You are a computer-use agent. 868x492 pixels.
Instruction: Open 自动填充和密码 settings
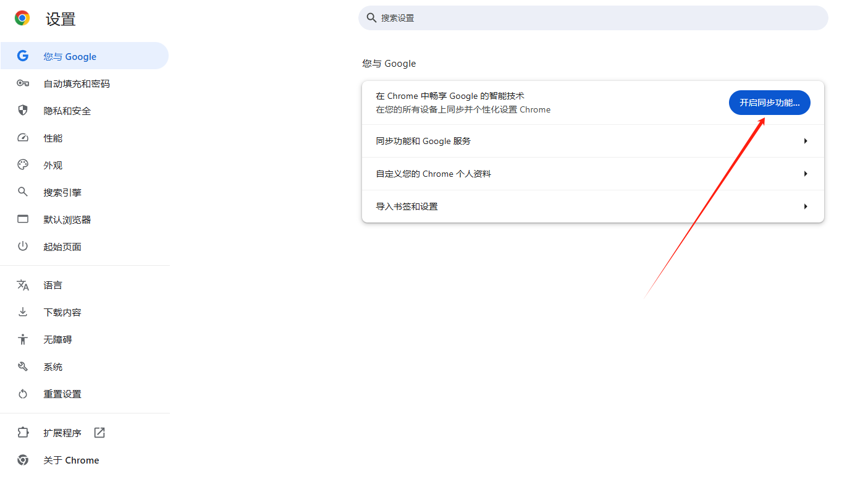coord(84,83)
